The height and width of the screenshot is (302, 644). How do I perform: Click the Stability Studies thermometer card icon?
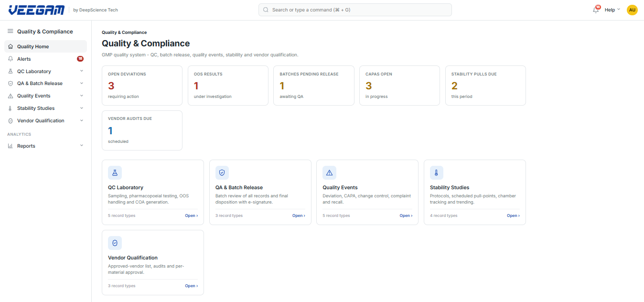(437, 173)
